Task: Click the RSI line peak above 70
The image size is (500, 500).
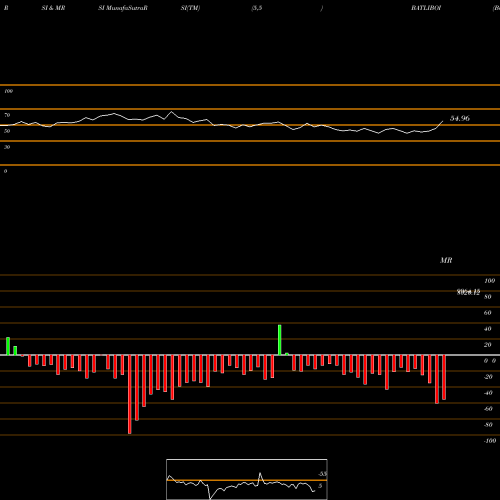Action: (172, 112)
